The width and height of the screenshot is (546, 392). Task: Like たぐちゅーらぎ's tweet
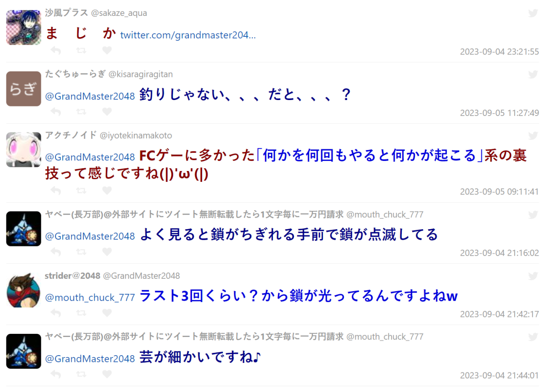pyautogui.click(x=107, y=111)
